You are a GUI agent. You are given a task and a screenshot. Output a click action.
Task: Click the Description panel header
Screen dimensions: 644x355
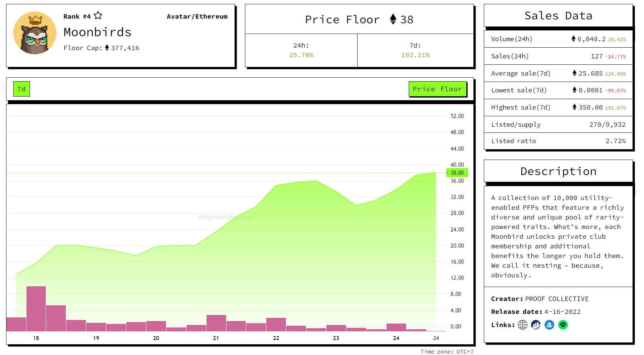[558, 171]
